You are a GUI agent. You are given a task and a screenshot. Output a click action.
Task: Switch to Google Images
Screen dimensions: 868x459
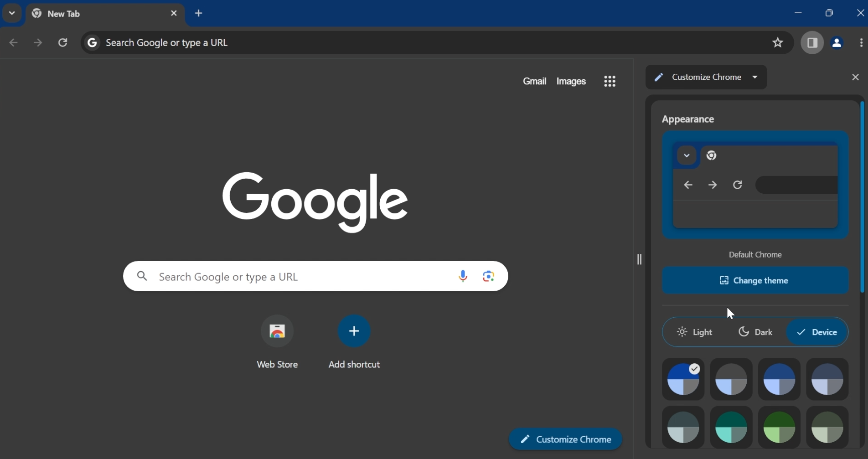571,81
